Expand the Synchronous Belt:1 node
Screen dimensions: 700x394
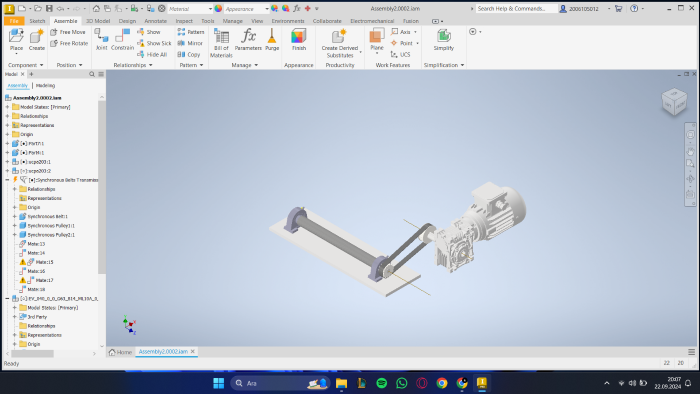(14, 216)
